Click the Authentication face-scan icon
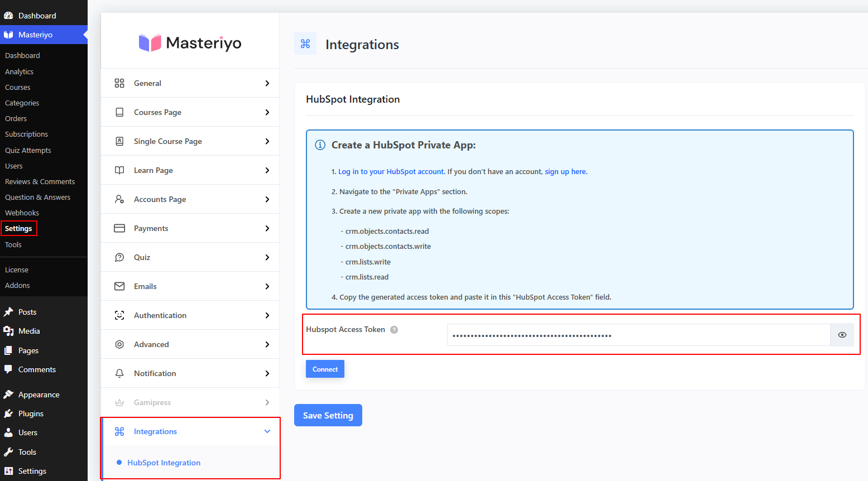The height and width of the screenshot is (481, 868). tap(119, 315)
